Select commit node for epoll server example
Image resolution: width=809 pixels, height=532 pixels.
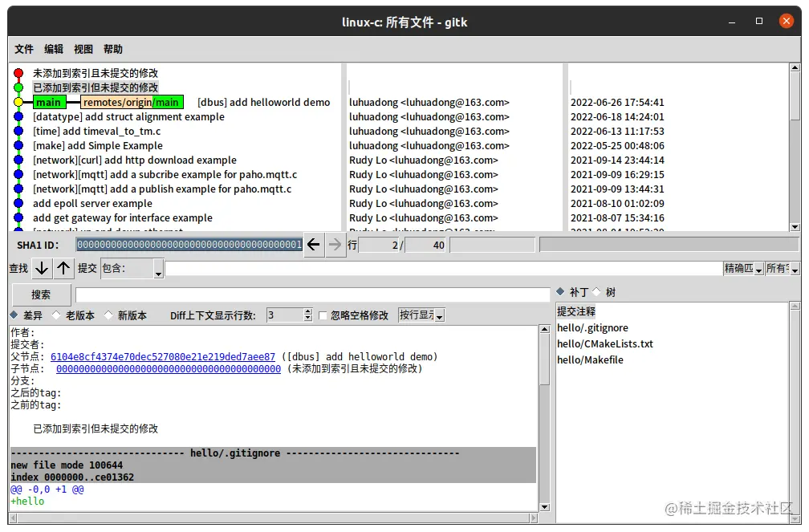coord(18,203)
